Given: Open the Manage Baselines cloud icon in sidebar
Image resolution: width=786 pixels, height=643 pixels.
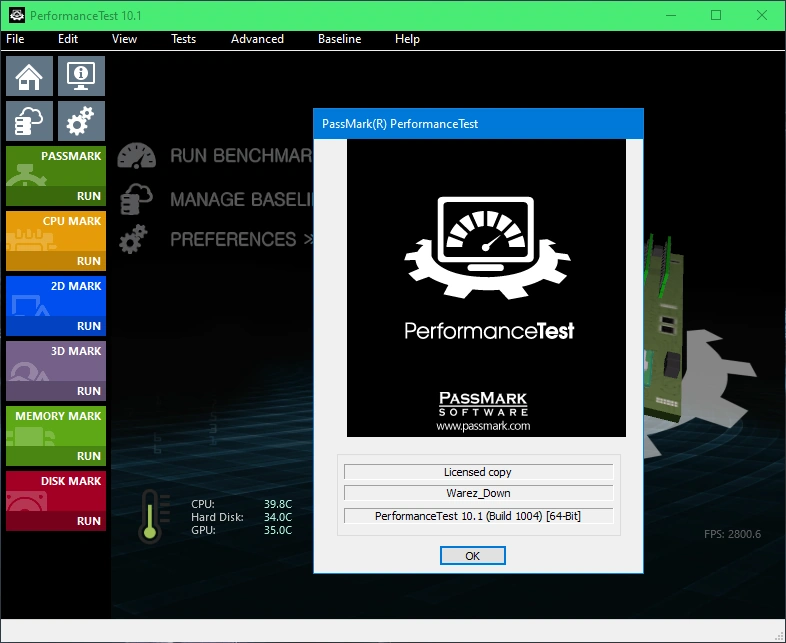Looking at the screenshot, I should click(30, 121).
